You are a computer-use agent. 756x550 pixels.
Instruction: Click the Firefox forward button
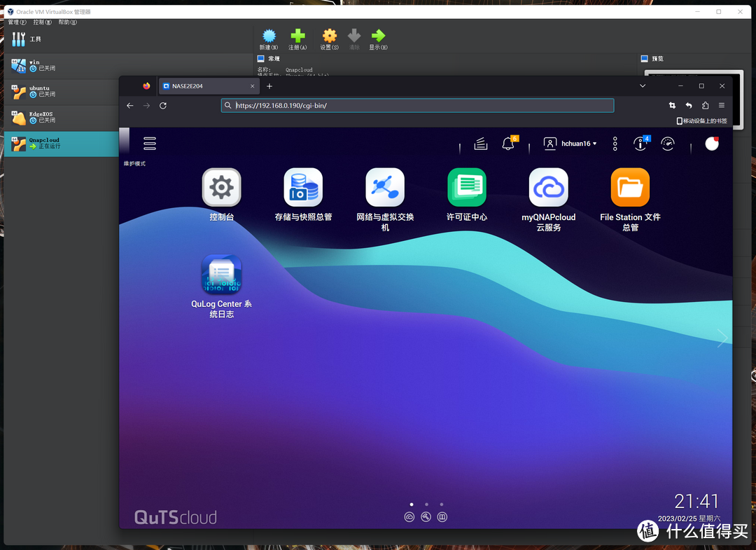click(x=146, y=105)
